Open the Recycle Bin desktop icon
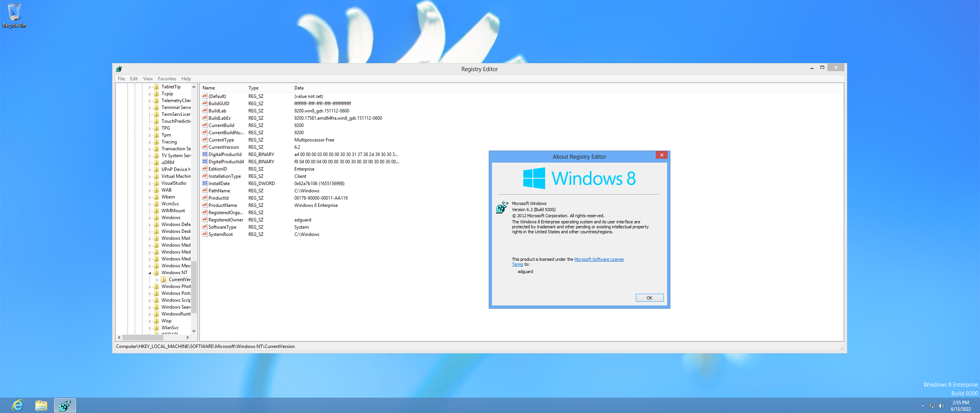The height and width of the screenshot is (413, 980). tap(14, 15)
